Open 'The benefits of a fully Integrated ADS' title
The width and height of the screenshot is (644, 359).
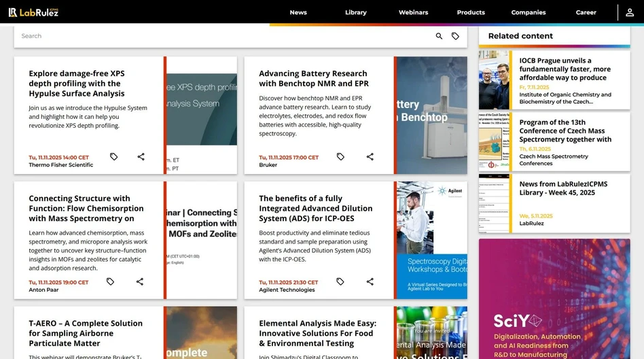pos(315,209)
